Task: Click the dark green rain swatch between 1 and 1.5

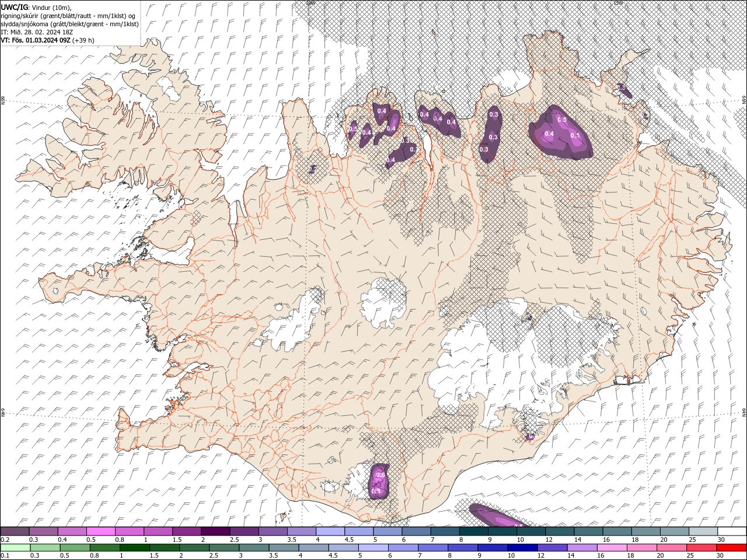Action: click(x=136, y=548)
